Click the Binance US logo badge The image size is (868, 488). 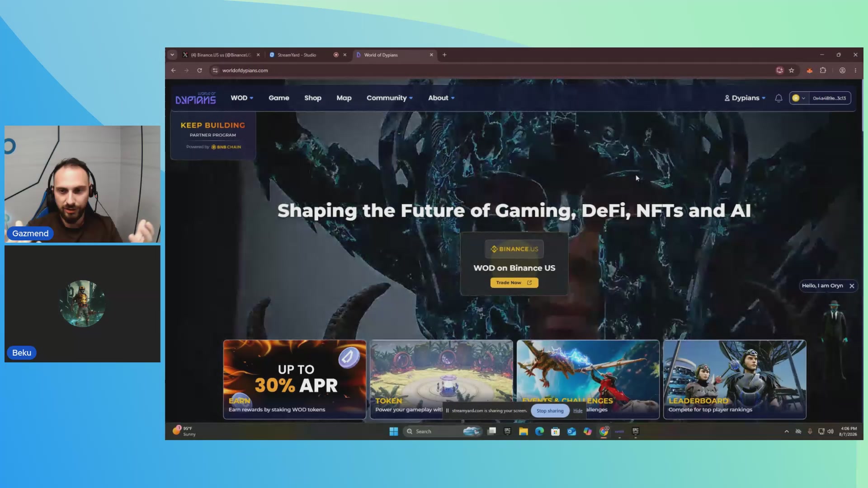click(514, 249)
